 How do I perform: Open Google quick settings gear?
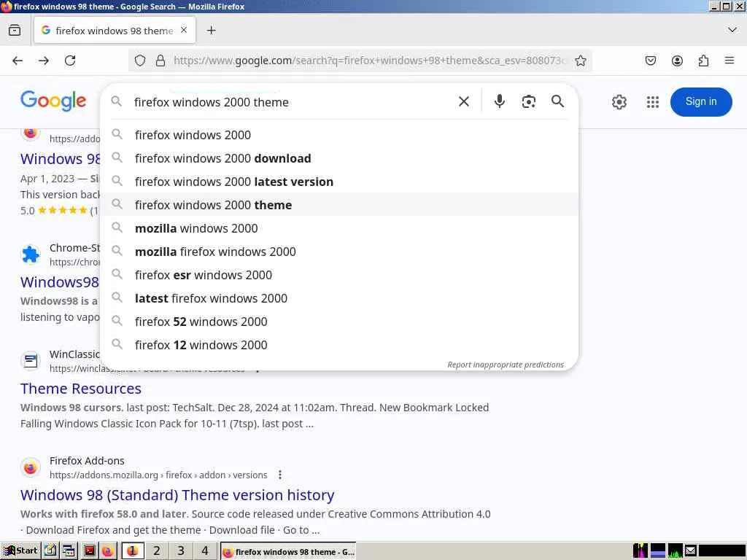pyautogui.click(x=619, y=102)
